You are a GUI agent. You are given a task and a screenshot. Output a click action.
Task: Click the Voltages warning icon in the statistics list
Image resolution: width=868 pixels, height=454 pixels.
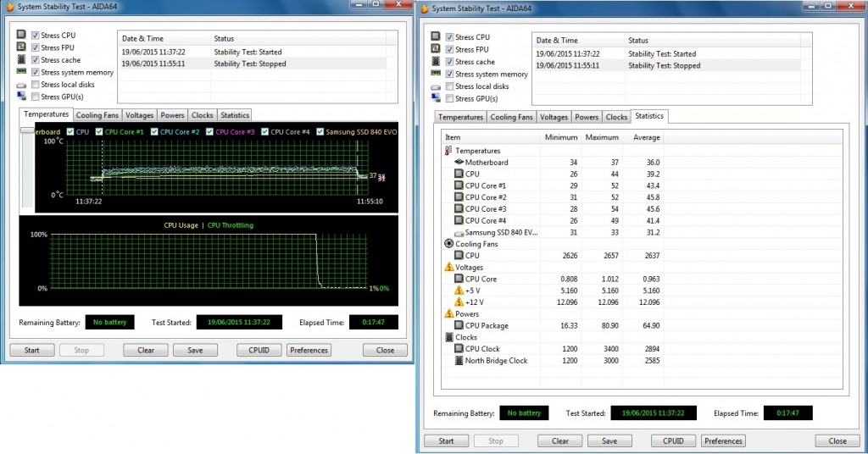point(449,267)
